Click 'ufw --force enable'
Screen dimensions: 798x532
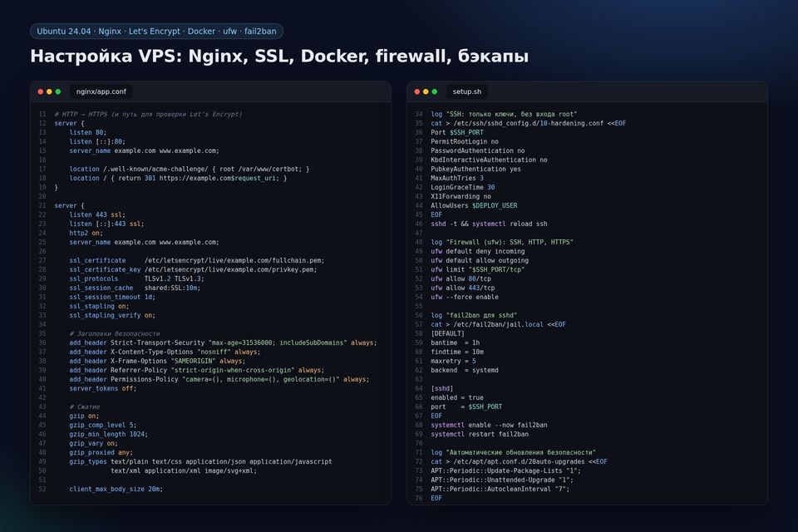pos(465,298)
